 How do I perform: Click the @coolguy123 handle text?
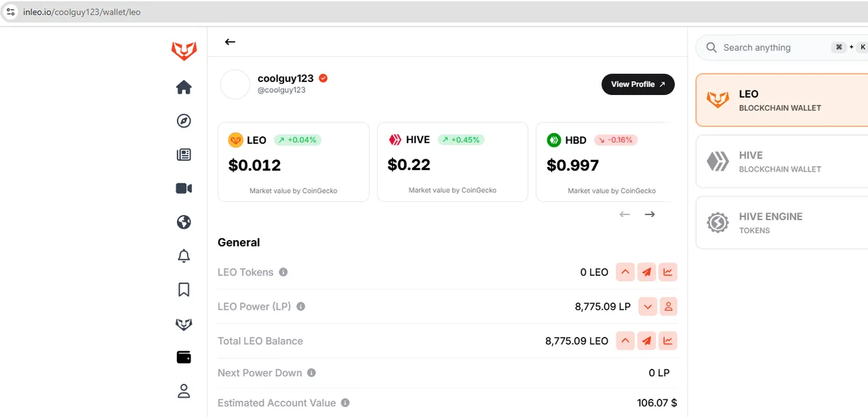(281, 90)
